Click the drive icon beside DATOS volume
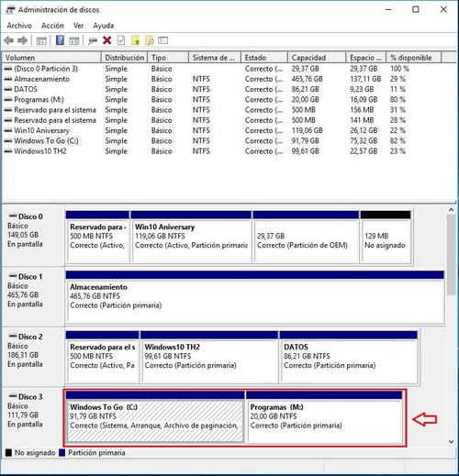Screen dimensions: 459x476 point(8,89)
